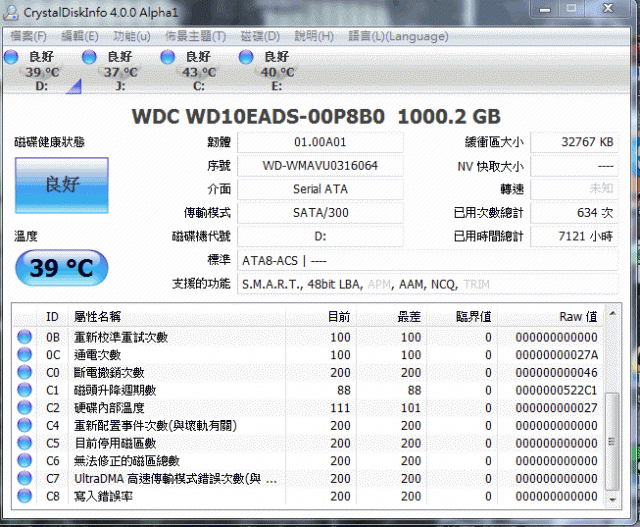Click the 臨界值 column header
Viewport: 640px width, 527px height.
click(x=462, y=317)
